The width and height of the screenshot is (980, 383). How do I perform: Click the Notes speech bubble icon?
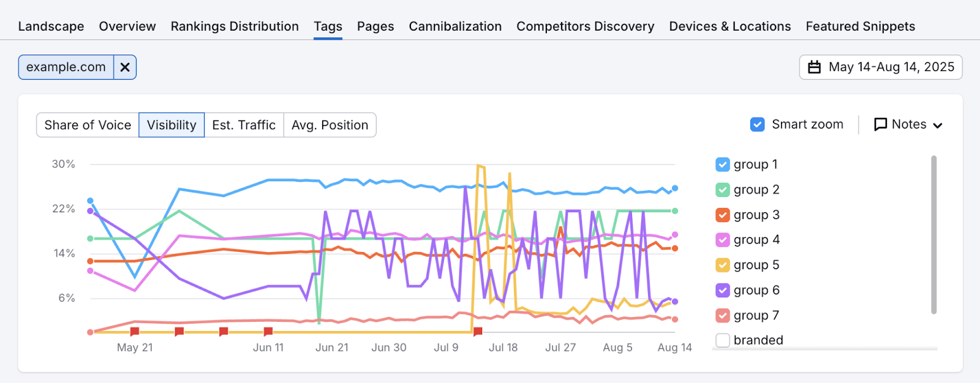880,125
